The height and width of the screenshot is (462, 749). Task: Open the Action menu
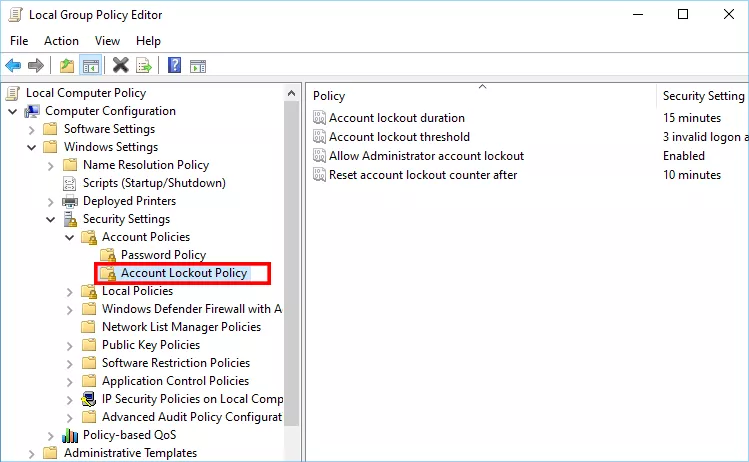(61, 41)
